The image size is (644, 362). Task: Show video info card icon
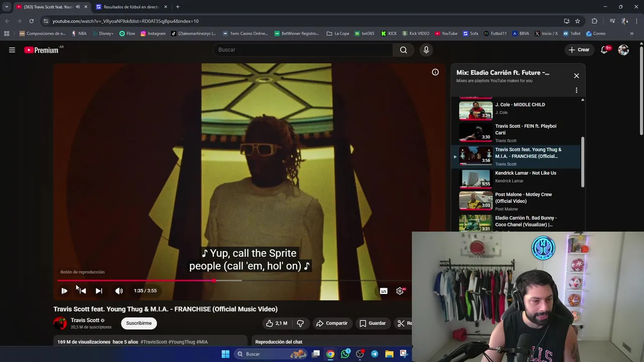point(435,72)
